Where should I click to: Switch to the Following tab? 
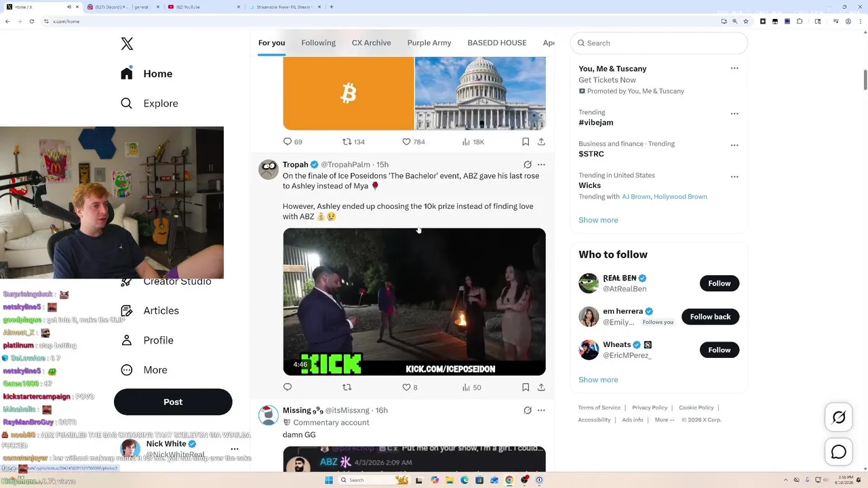(x=318, y=43)
